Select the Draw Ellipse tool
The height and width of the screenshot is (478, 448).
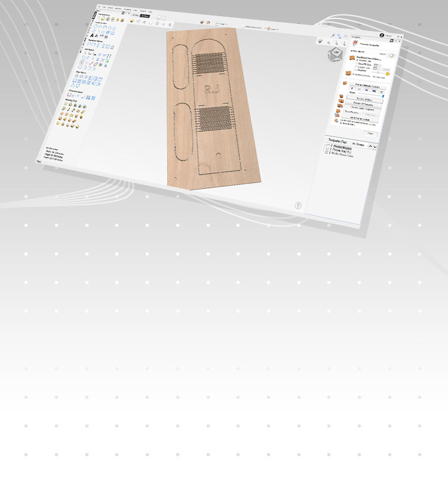100,27
